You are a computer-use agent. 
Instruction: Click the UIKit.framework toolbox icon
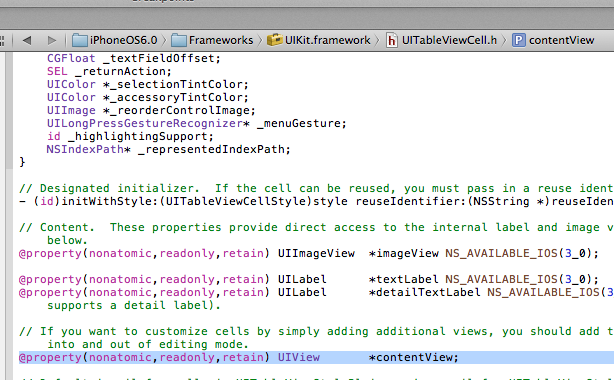pyautogui.click(x=274, y=40)
